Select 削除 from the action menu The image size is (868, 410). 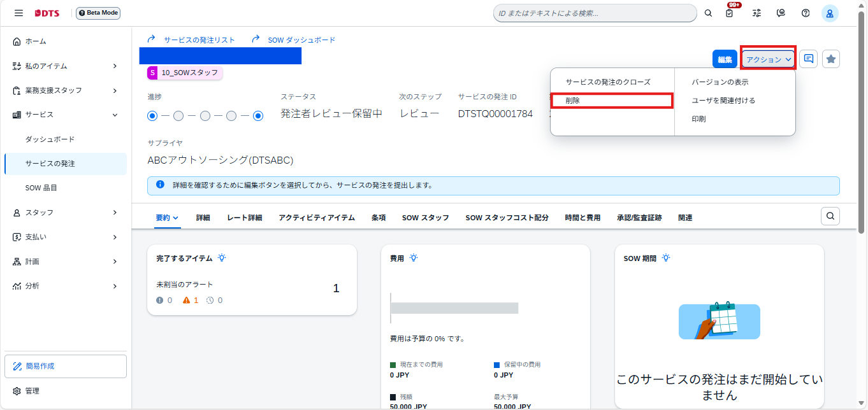click(611, 101)
